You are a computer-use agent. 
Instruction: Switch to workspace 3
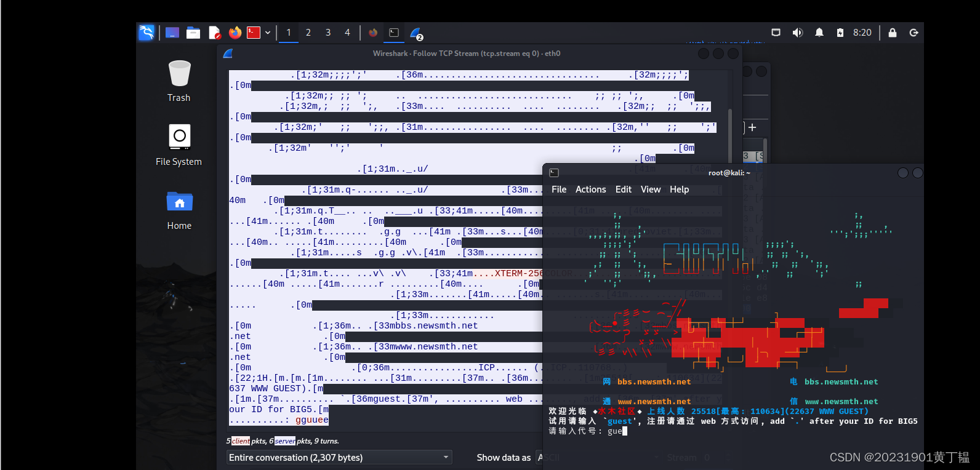tap(328, 33)
